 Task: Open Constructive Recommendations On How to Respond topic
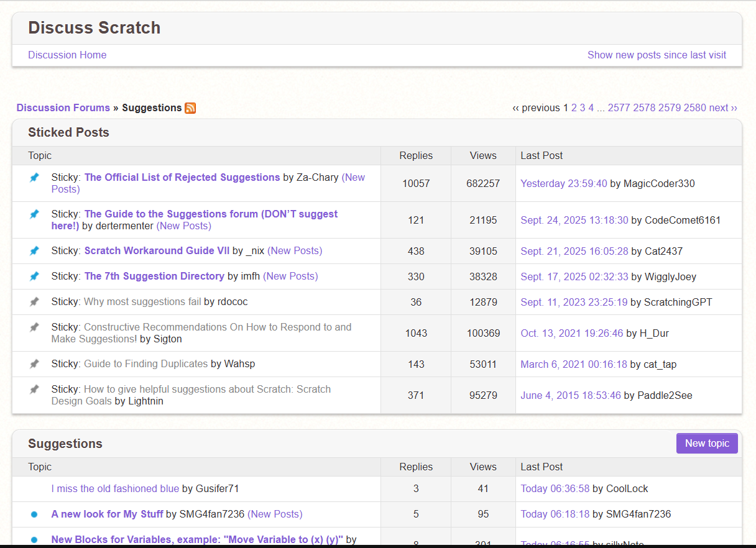click(x=218, y=327)
